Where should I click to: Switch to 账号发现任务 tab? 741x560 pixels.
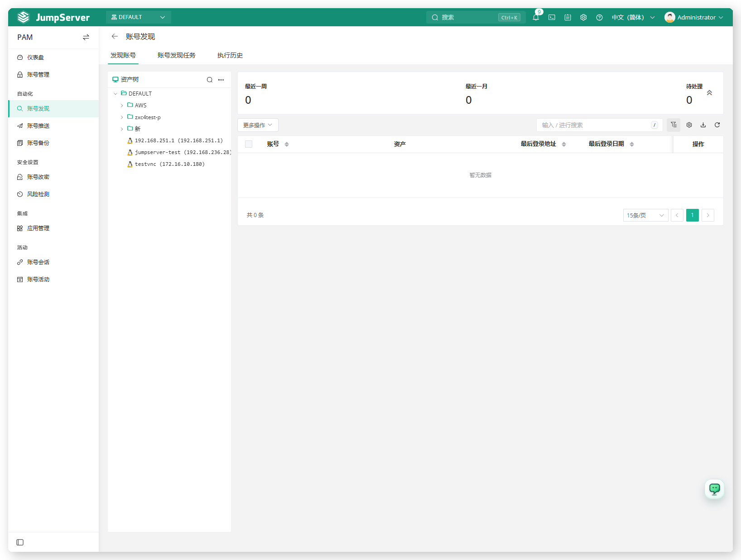point(177,55)
